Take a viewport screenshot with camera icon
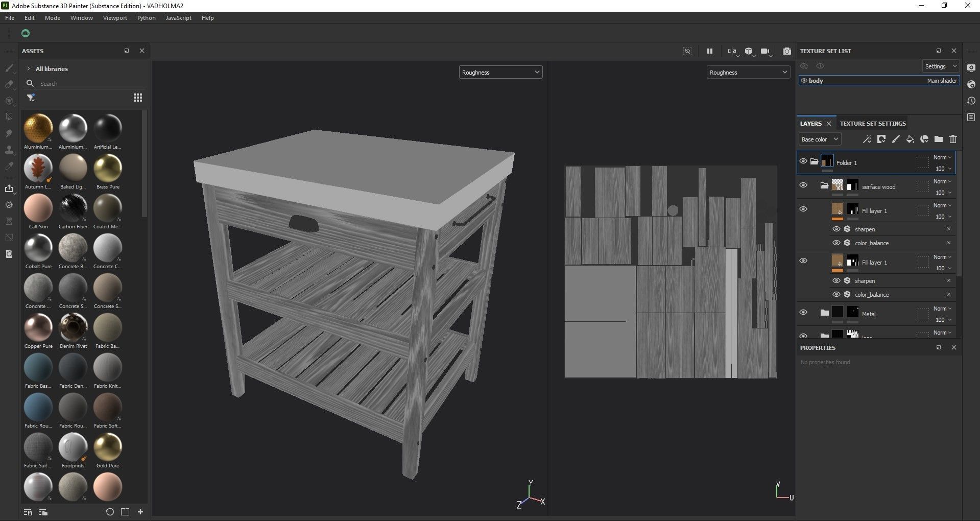The width and height of the screenshot is (980, 521). (x=787, y=51)
